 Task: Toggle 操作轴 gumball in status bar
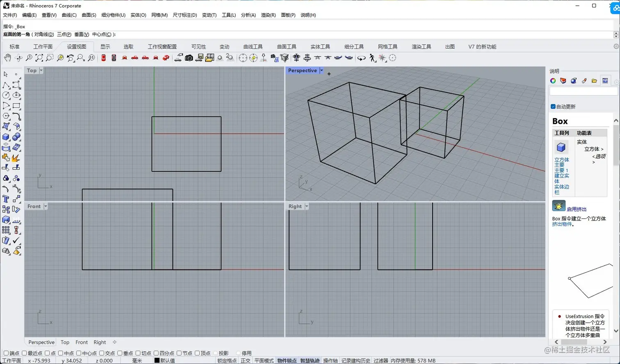coord(330,361)
